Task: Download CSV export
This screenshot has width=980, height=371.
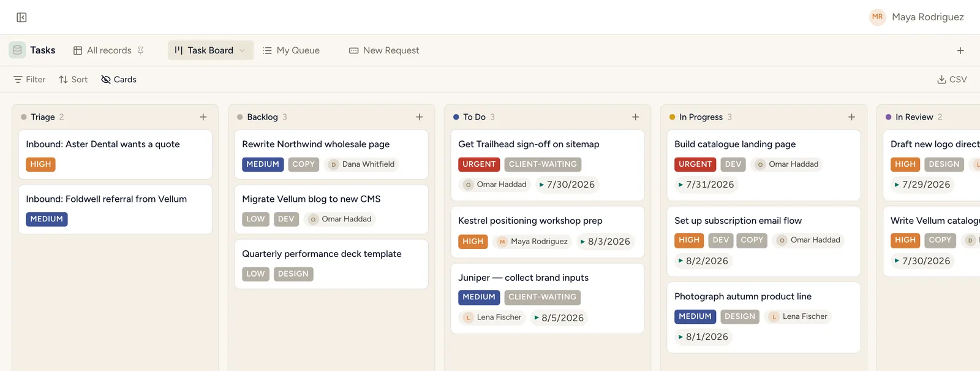Action: pyautogui.click(x=952, y=80)
